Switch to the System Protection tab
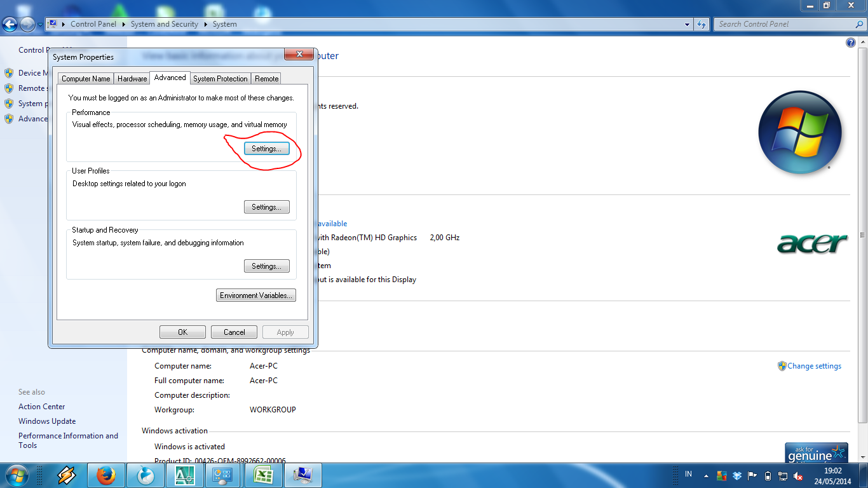Viewport: 868px width, 488px height. 220,79
